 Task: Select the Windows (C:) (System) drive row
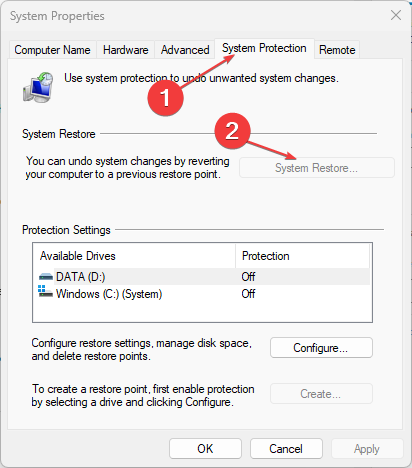202,294
